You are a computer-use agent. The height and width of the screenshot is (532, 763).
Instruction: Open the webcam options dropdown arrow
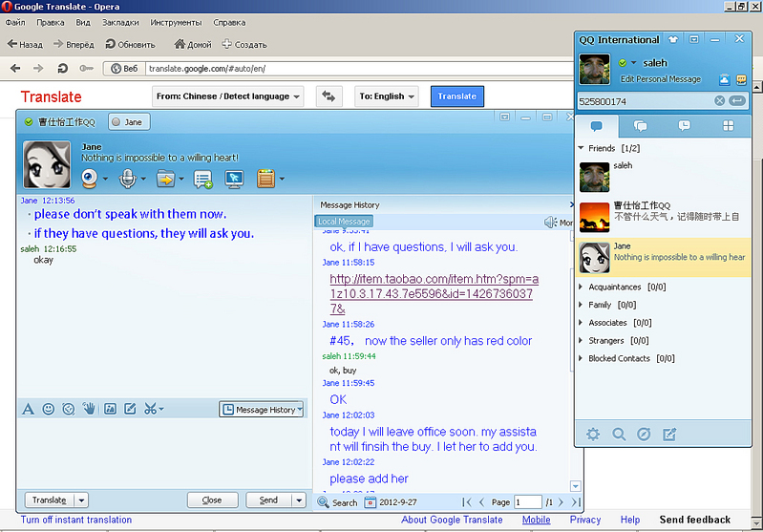click(x=105, y=180)
